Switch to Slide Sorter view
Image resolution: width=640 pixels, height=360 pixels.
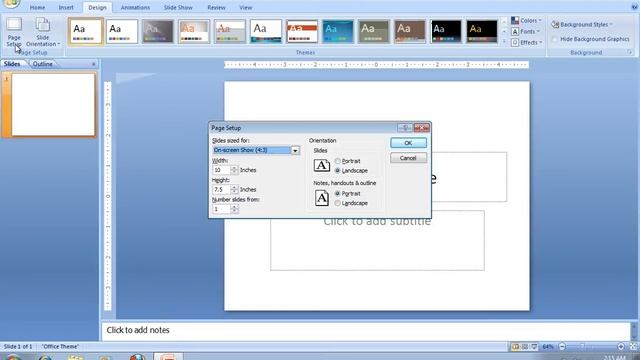(x=525, y=347)
